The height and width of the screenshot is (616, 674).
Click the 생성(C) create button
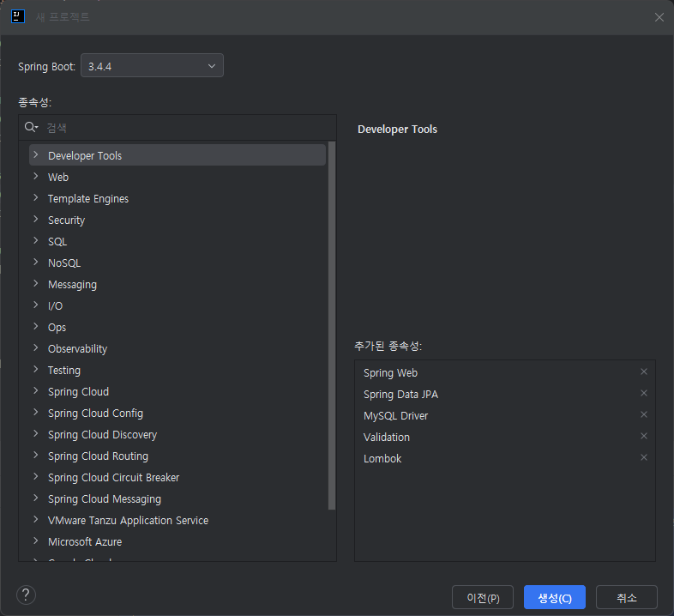coord(555,597)
